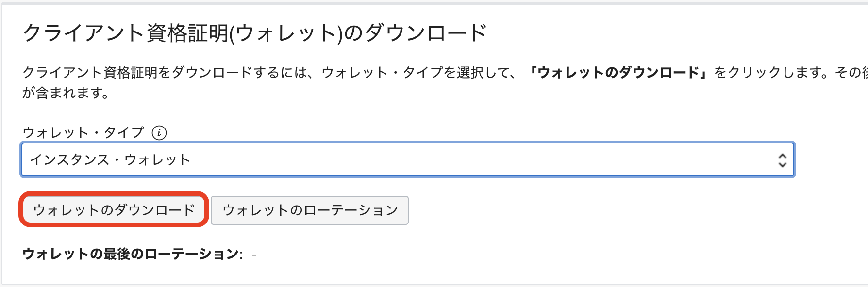Image resolution: width=868 pixels, height=287 pixels.
Task: Click the up-down arrows on the wallet type select
Action: [x=782, y=160]
